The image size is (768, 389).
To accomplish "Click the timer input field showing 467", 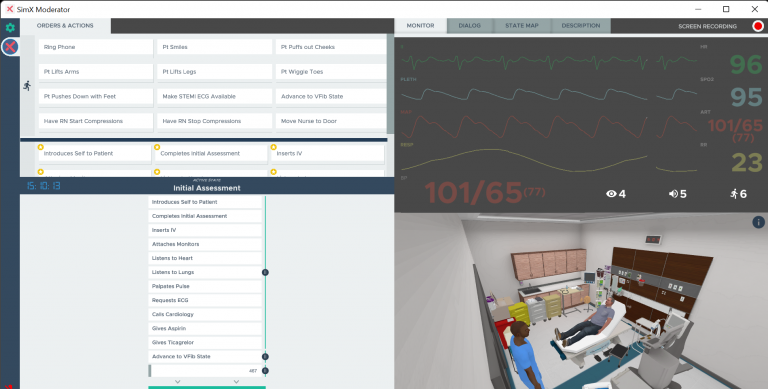I will tap(205, 371).
